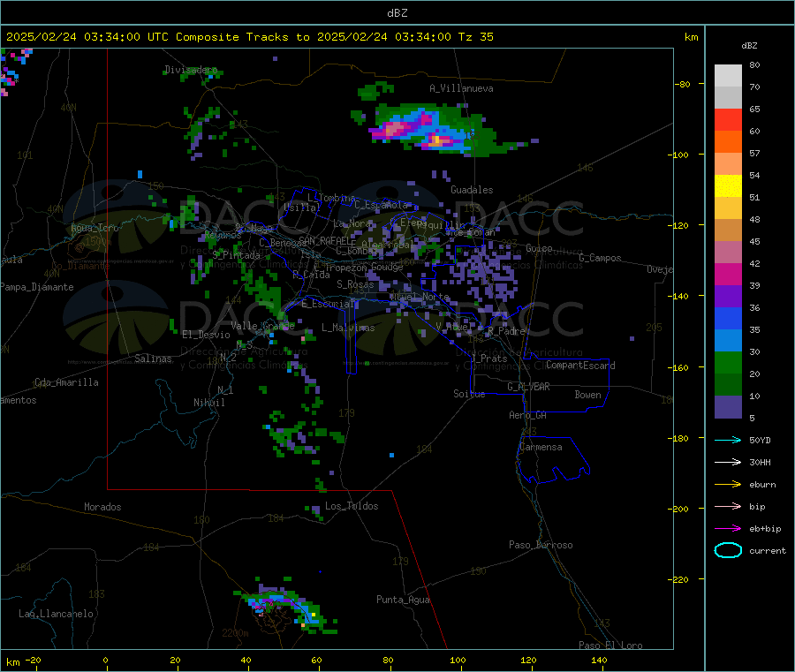Click the cyan 50YD track arrow in legend

(728, 440)
